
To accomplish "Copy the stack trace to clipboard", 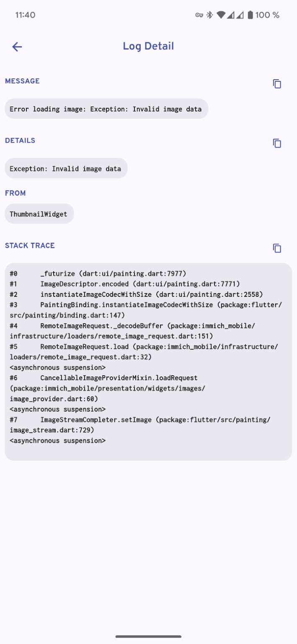I will (277, 248).
